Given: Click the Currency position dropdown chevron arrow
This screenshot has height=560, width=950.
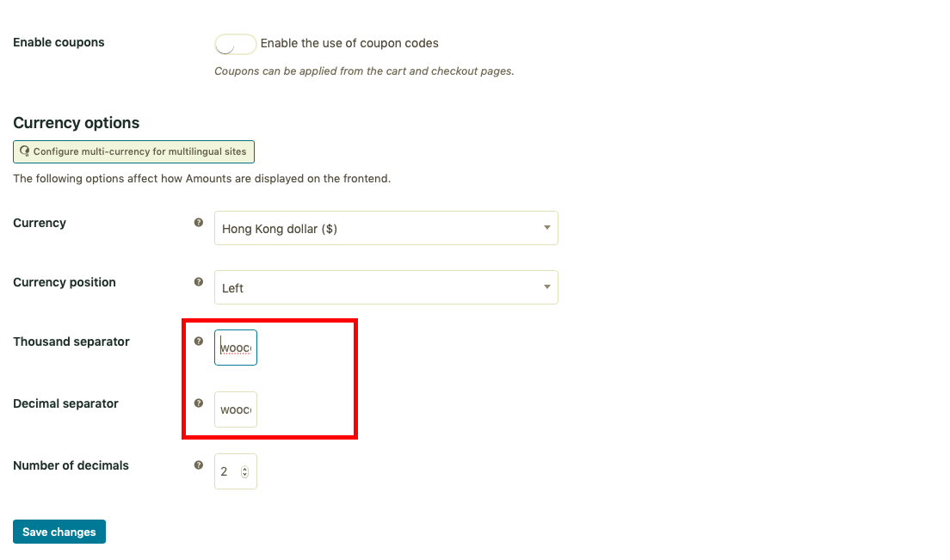Looking at the screenshot, I should (x=546, y=286).
